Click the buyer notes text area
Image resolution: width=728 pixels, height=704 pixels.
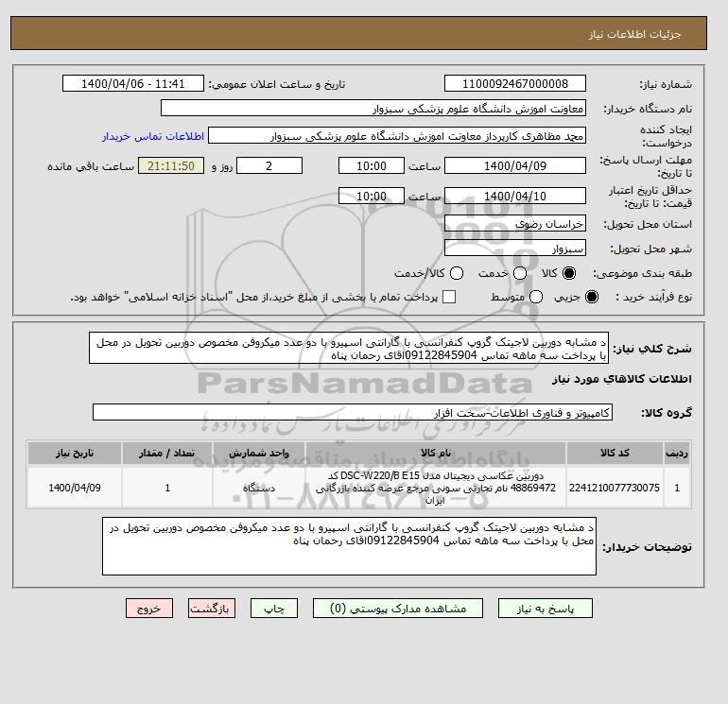tap(349, 546)
